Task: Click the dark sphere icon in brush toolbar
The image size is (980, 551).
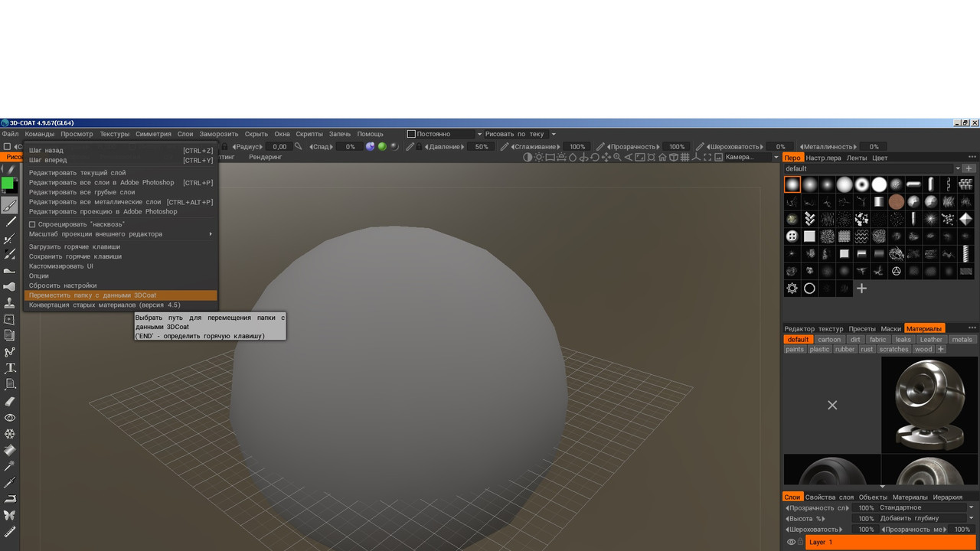Action: 394,146
